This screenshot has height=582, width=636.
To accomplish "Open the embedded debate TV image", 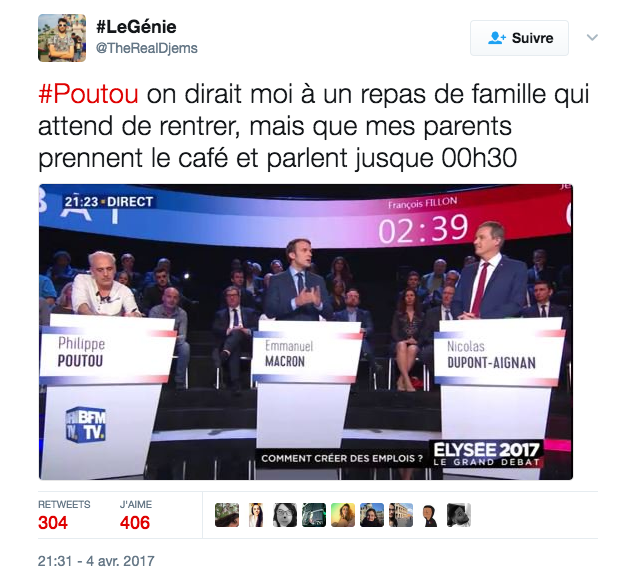I will pos(306,332).
